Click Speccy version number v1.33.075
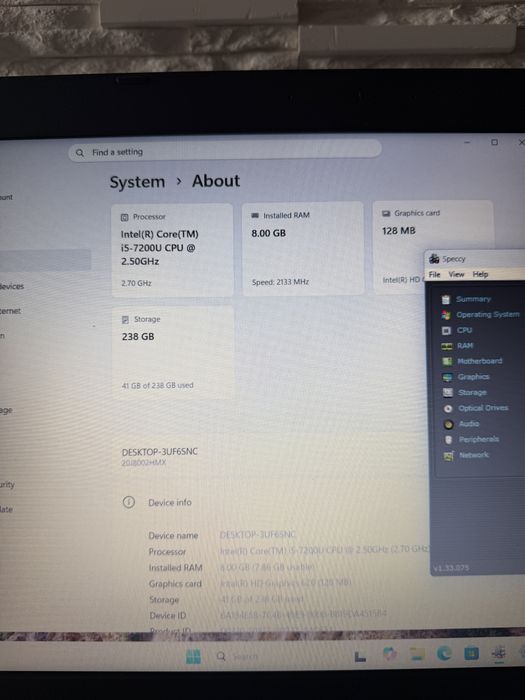The width and height of the screenshot is (525, 700). 451,568
